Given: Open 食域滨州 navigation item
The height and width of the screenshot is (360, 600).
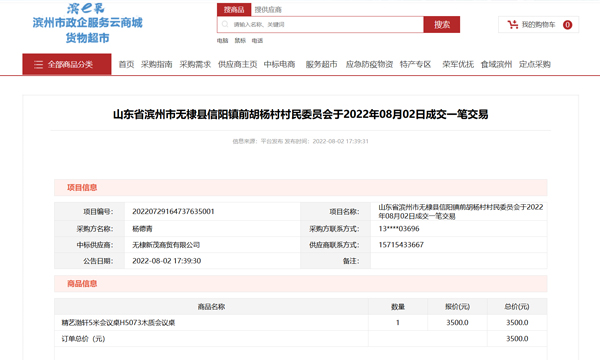Looking at the screenshot, I should click(496, 64).
